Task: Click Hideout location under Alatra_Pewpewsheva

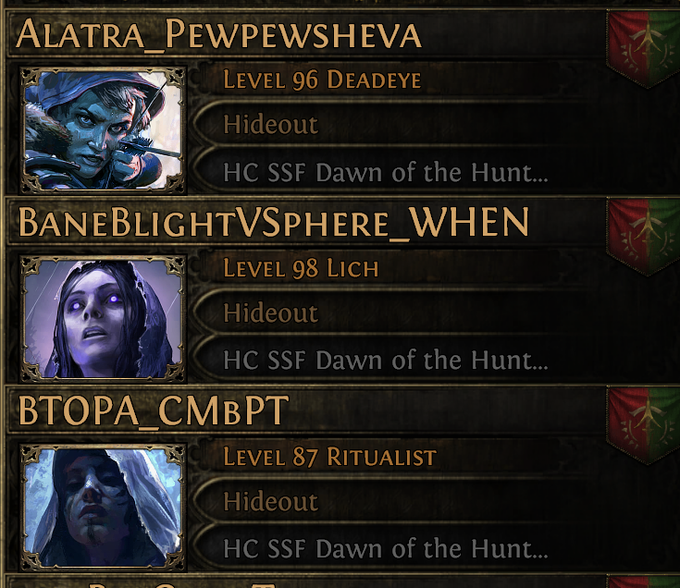Action: (271, 125)
